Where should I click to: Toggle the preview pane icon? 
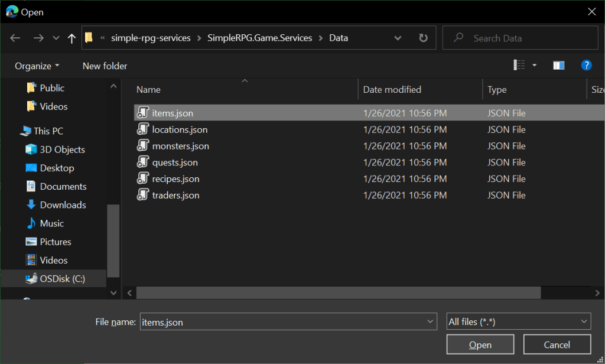pyautogui.click(x=558, y=66)
